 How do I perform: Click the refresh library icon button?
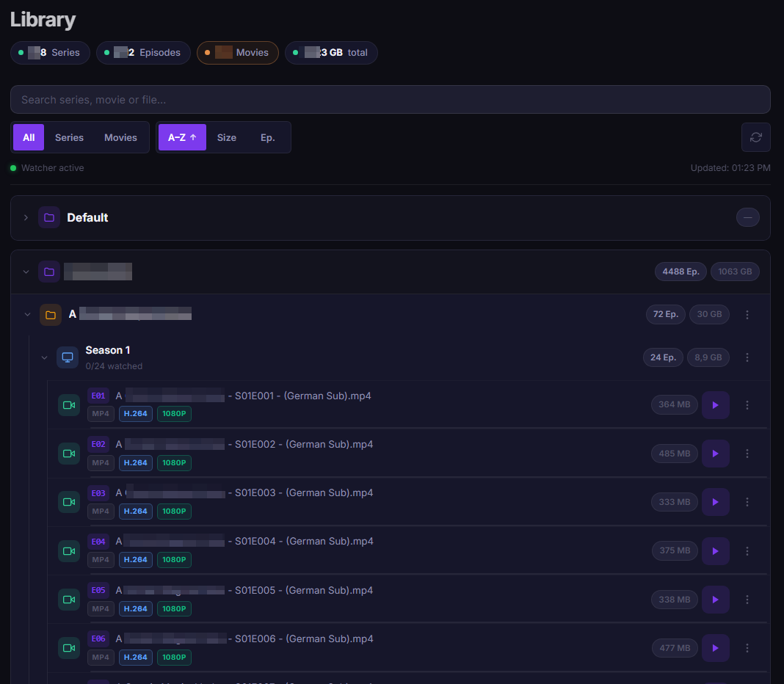point(755,137)
